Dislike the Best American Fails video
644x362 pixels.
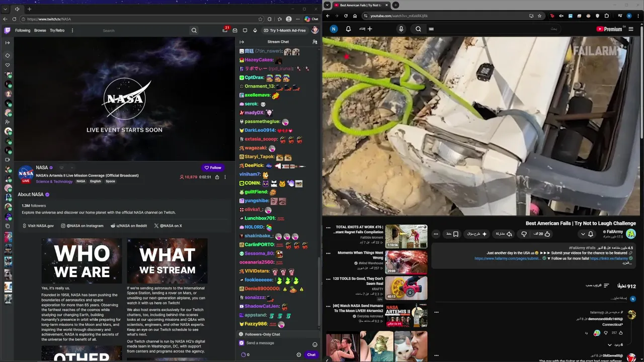click(x=524, y=234)
